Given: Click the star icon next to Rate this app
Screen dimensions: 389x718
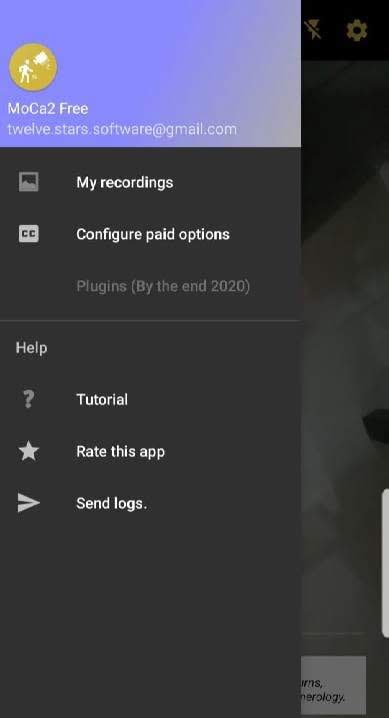Looking at the screenshot, I should pos(28,451).
